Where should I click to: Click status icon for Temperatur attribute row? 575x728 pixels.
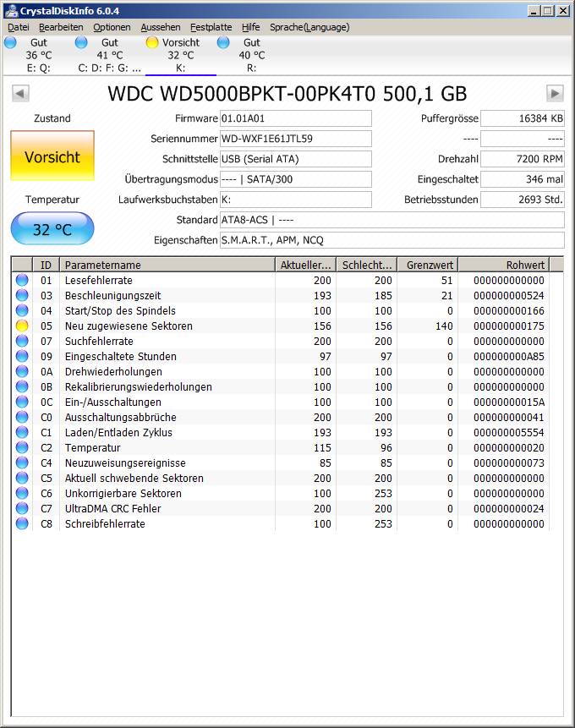(22, 447)
